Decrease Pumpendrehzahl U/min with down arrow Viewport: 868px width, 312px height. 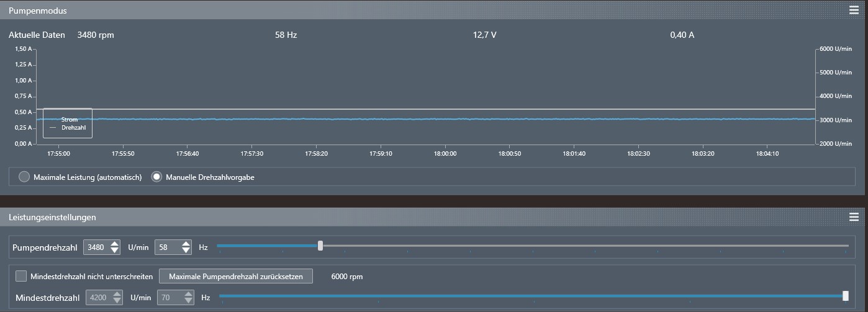coord(114,251)
